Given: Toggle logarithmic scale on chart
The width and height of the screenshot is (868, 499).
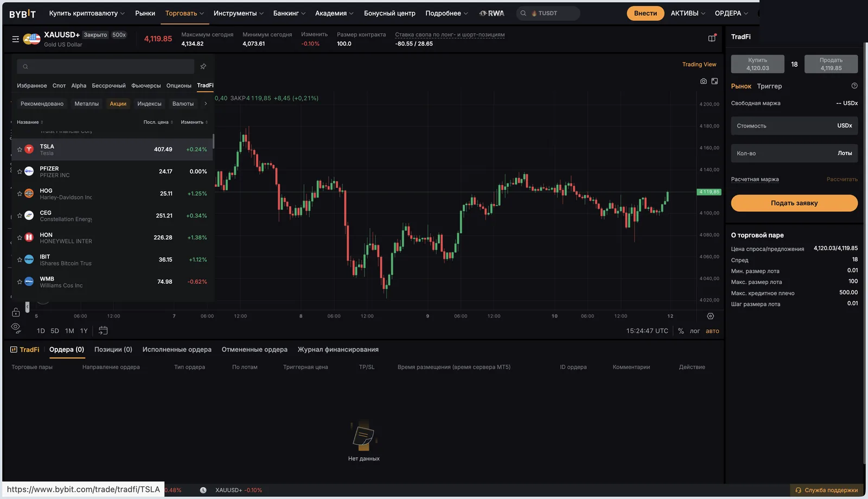Looking at the screenshot, I should (x=695, y=331).
